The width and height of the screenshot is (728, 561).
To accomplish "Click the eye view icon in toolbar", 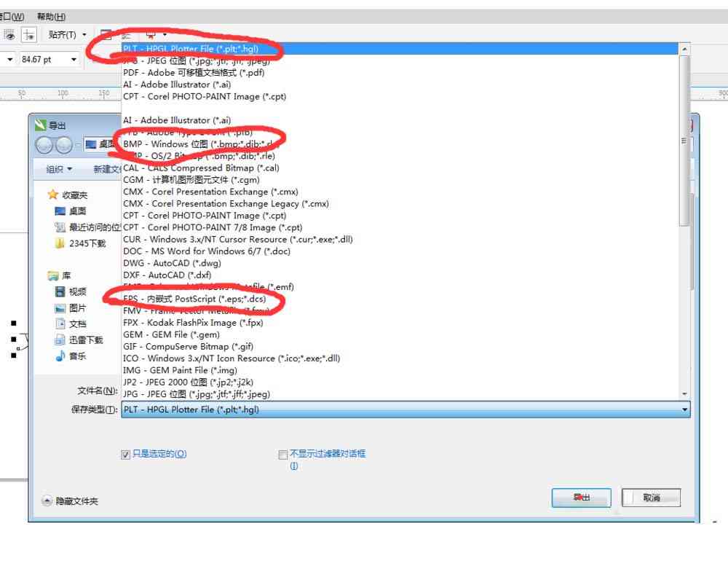I will point(9,35).
